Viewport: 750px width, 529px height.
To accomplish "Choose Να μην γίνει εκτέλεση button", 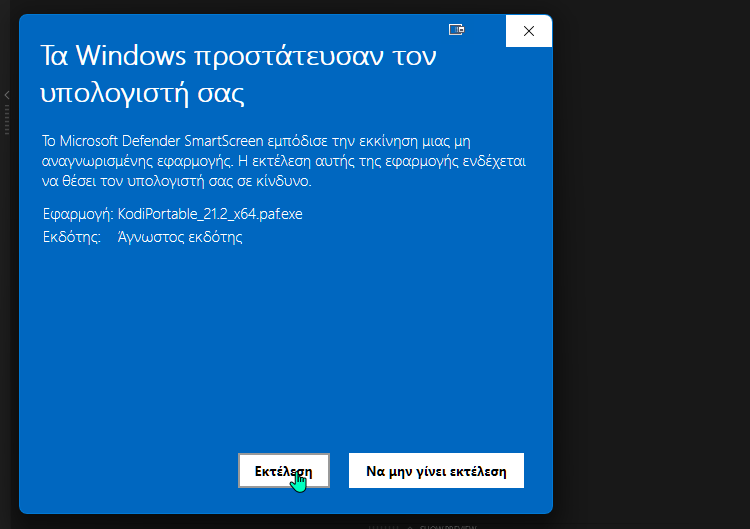I will coord(436,471).
